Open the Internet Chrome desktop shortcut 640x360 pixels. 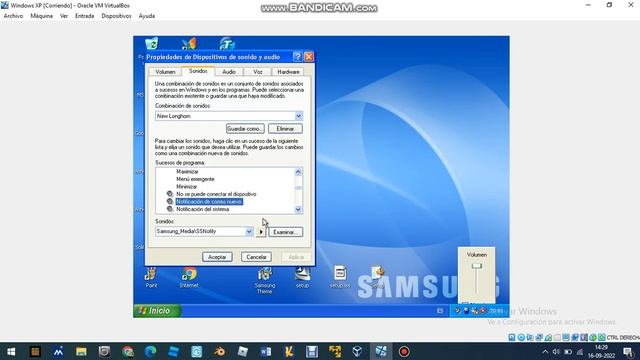(189, 278)
